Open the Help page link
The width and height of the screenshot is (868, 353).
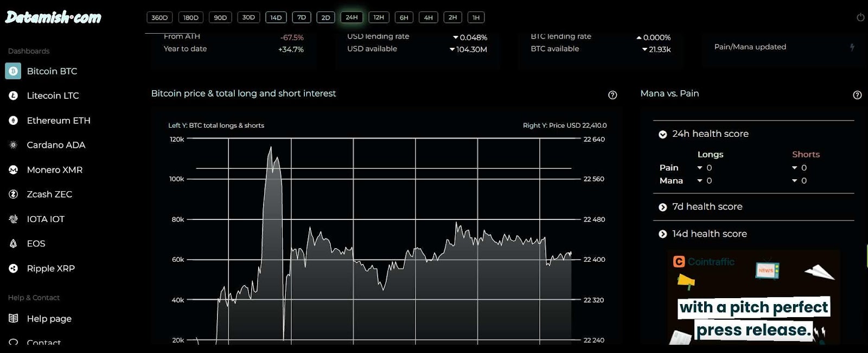pyautogui.click(x=49, y=319)
